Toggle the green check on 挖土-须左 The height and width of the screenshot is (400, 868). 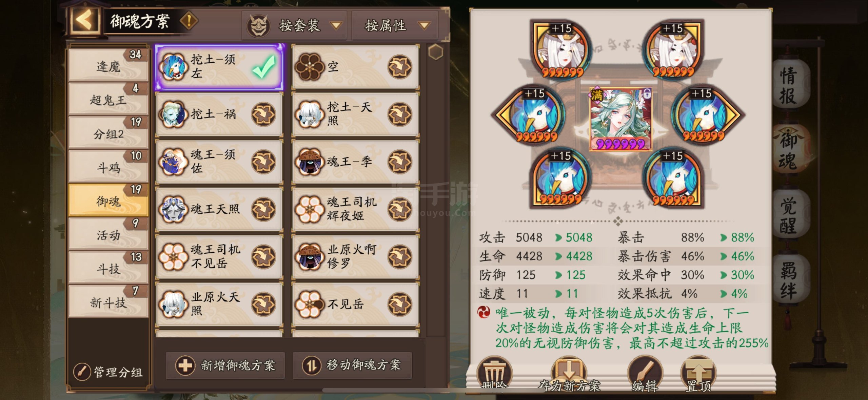pyautogui.click(x=264, y=66)
